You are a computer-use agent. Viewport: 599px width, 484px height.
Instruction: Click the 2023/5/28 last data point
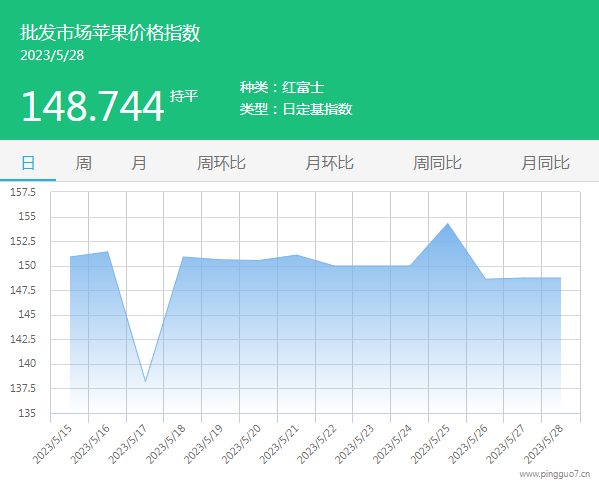point(560,278)
